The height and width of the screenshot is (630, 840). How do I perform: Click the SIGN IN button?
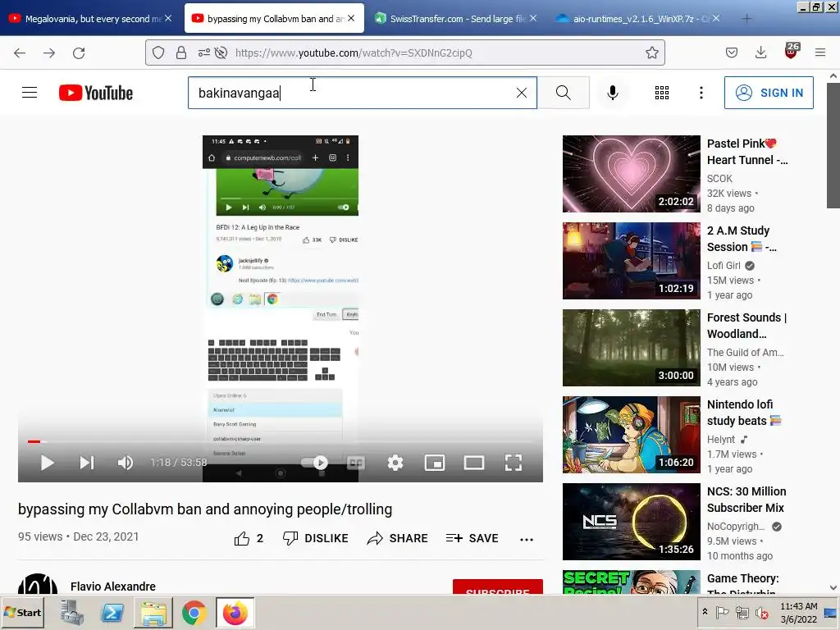pyautogui.click(x=769, y=93)
